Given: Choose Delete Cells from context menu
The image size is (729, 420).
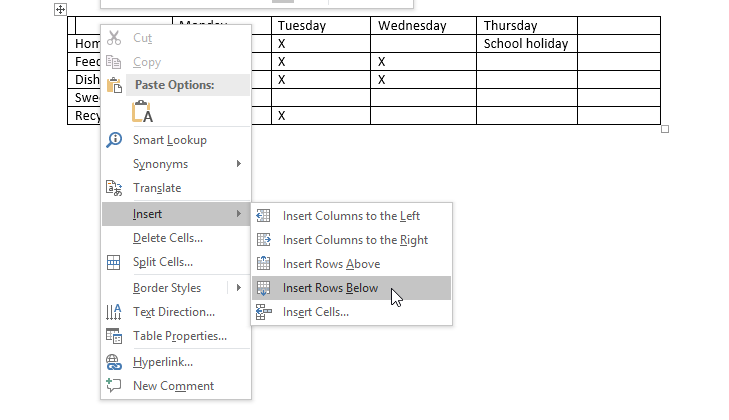Looking at the screenshot, I should coord(168,238).
